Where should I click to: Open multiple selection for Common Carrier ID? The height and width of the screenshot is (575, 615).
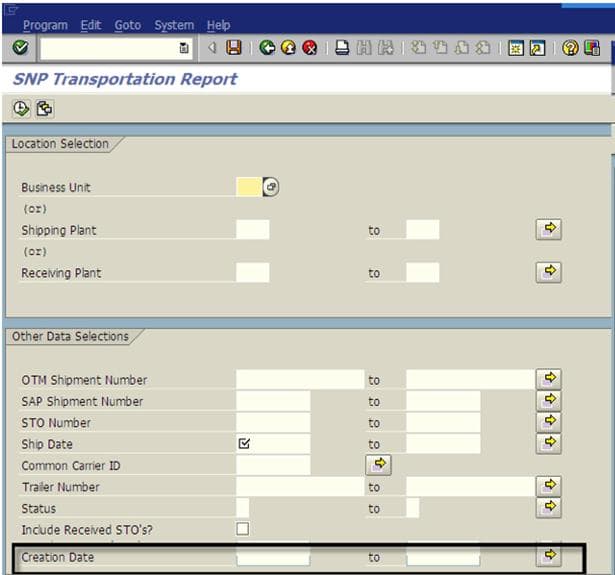378,465
